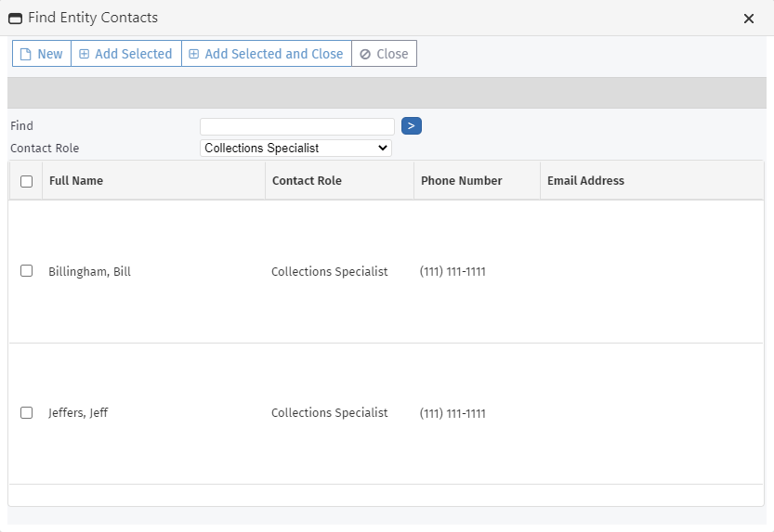Image resolution: width=774 pixels, height=532 pixels.
Task: Focus the Find text input field
Action: pos(297,126)
